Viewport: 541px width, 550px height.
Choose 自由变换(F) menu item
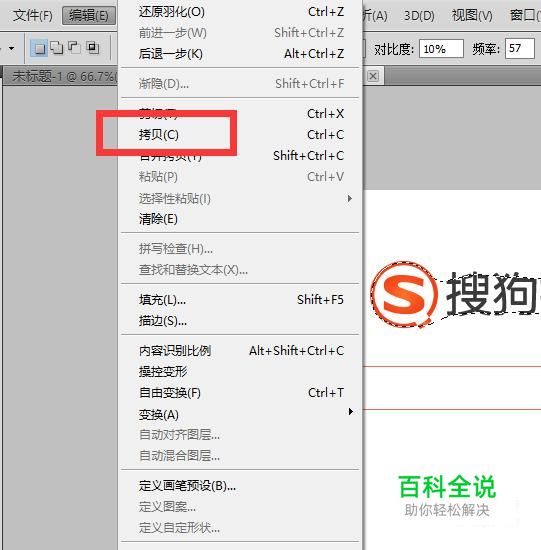[x=240, y=393]
